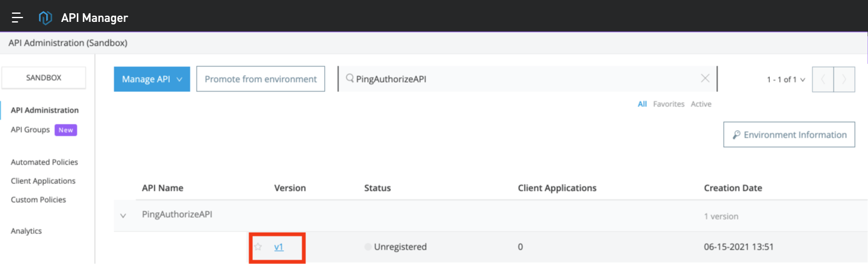Switch environment using SANDBOX button
868x264 pixels.
tap(44, 78)
